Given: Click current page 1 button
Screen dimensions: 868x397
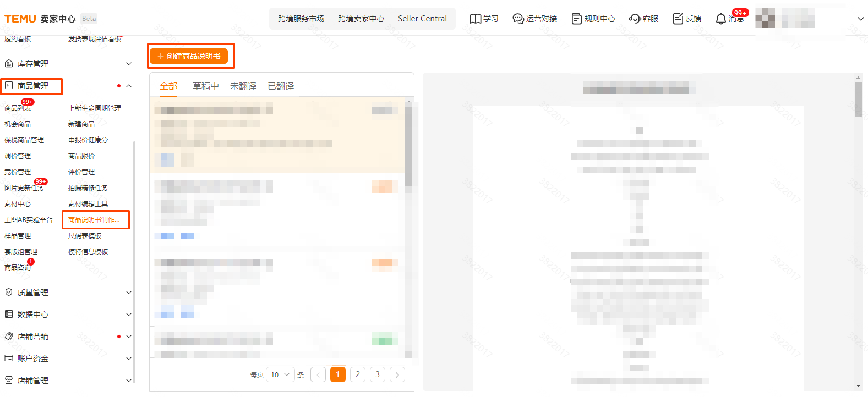Looking at the screenshot, I should [x=338, y=374].
